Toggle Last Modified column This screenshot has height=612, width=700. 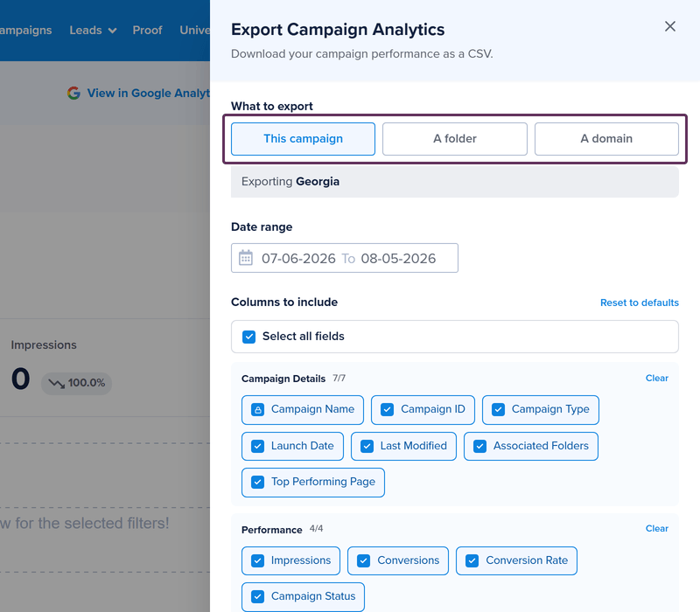[403, 446]
